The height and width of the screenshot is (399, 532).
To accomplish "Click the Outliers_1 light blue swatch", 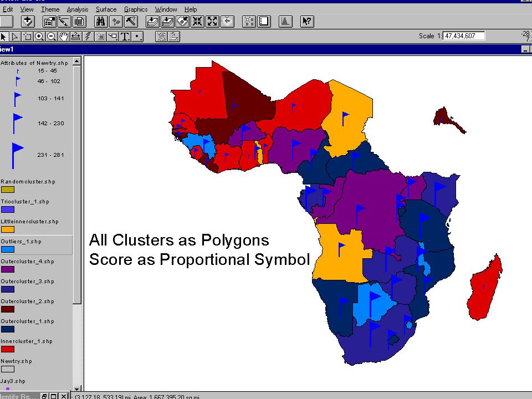I will point(8,249).
